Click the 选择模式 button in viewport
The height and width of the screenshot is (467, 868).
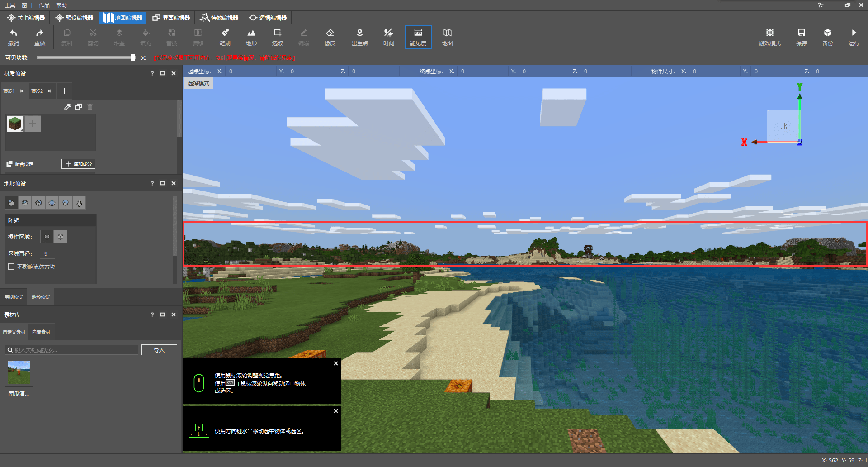[x=198, y=83]
